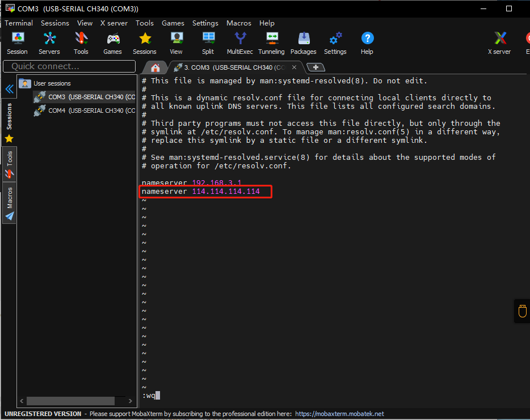
Task: Switch to the Sessions side tab
Action: coord(9,117)
